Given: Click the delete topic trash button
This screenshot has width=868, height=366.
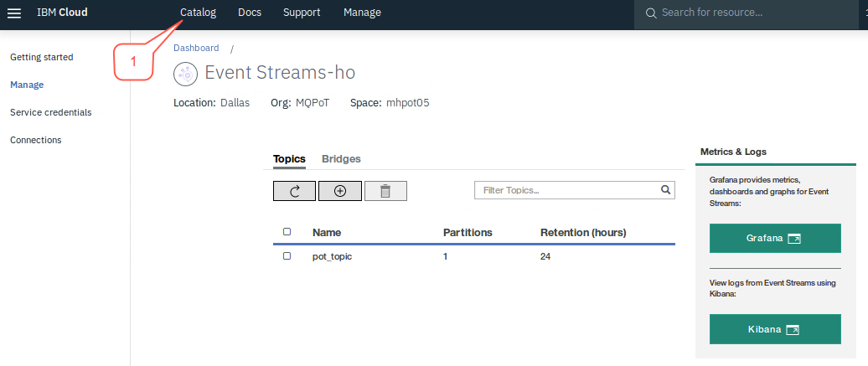Looking at the screenshot, I should (386, 191).
